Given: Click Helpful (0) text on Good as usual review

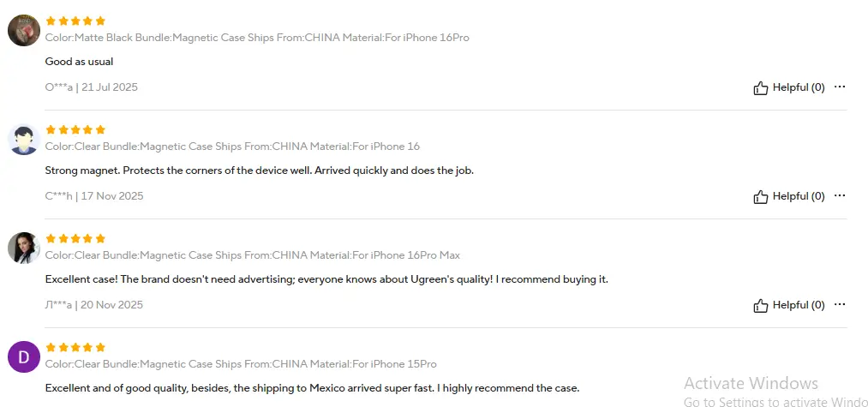Looking at the screenshot, I should point(799,87).
